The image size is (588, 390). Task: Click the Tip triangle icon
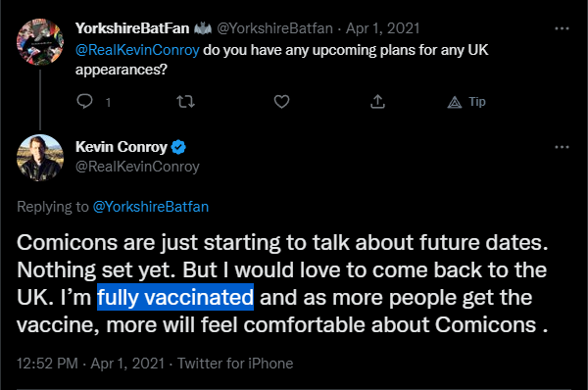click(x=455, y=102)
